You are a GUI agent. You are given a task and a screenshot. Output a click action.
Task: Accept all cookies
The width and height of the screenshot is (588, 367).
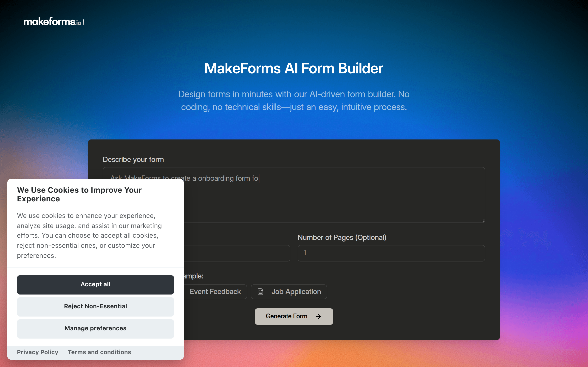tap(95, 284)
